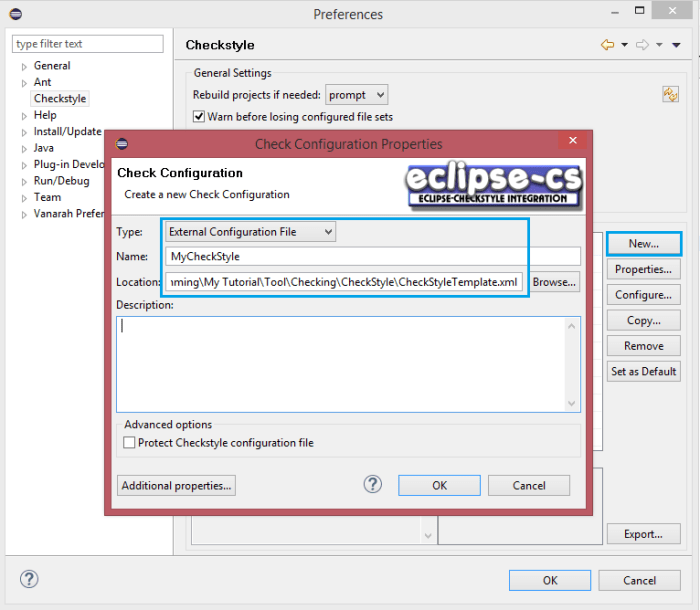Click Properties... button in Preferences
This screenshot has height=610, width=700.
644,269
